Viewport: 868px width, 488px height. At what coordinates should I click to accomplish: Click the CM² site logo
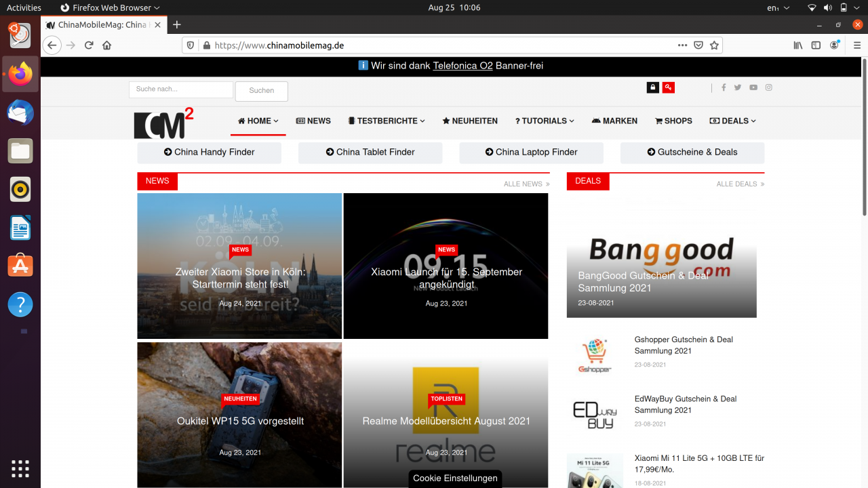click(x=163, y=123)
